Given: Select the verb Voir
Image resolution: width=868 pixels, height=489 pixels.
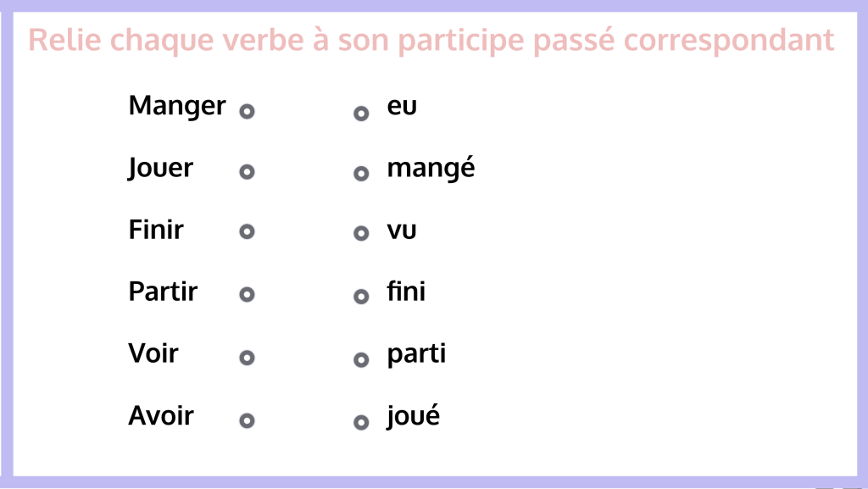Looking at the screenshot, I should point(153,353).
